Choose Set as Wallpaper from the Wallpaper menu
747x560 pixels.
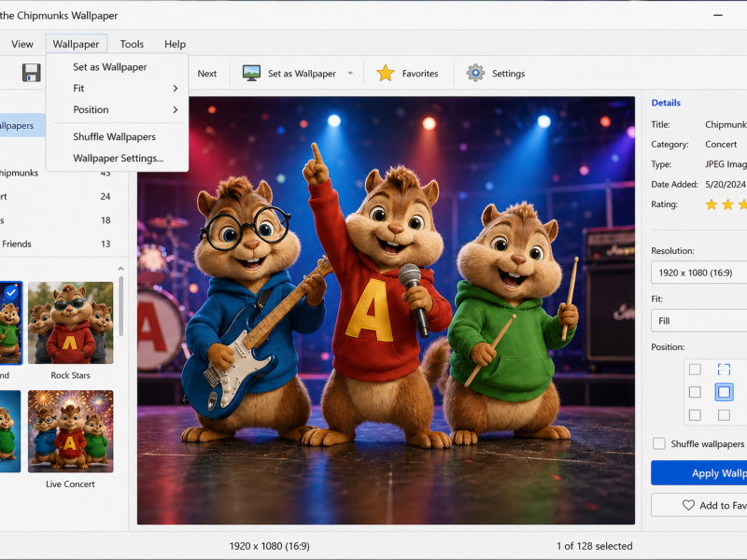[118, 67]
